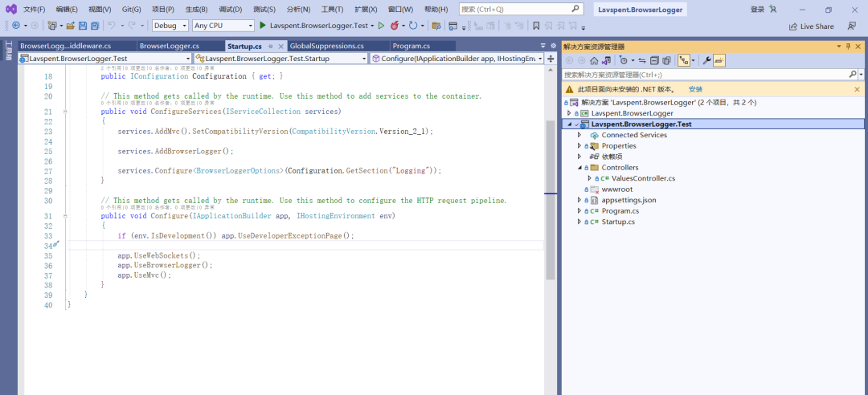Image resolution: width=868 pixels, height=395 pixels.
Task: Dismiss the .NET version warning bar
Action: pyautogui.click(x=857, y=89)
